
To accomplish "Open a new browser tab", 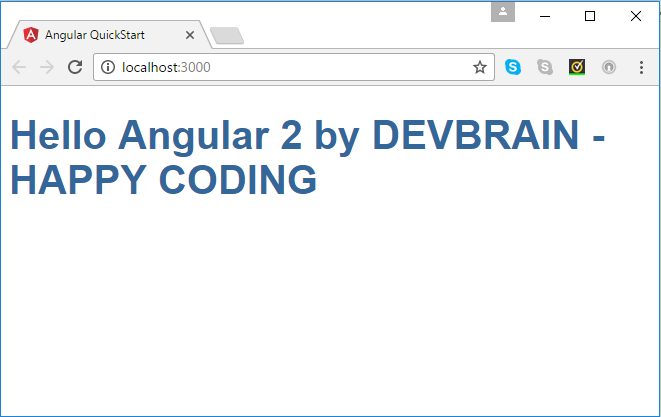I will coord(227,36).
